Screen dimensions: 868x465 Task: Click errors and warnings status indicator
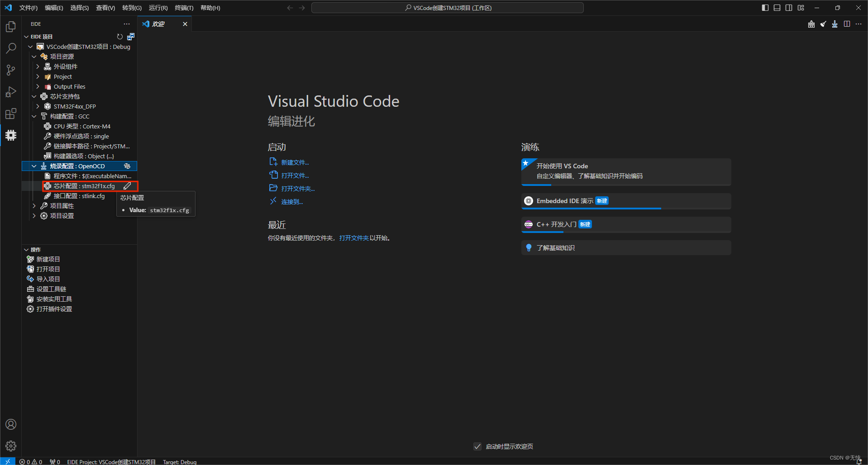pyautogui.click(x=31, y=462)
